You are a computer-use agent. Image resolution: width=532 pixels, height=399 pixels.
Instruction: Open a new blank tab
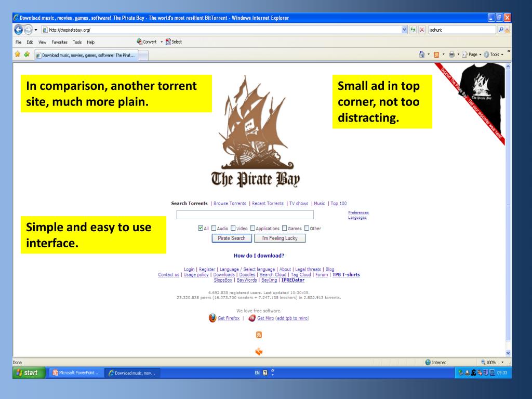click(x=143, y=55)
